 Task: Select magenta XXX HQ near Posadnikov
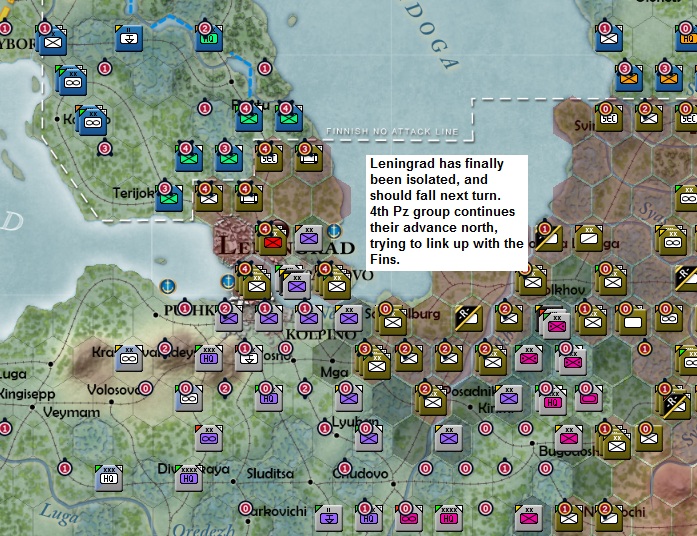click(x=551, y=400)
